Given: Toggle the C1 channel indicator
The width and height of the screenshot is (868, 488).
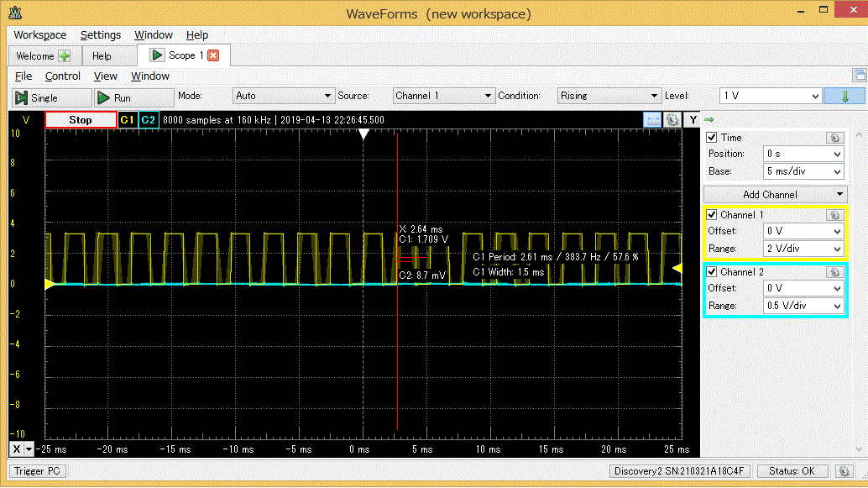Looking at the screenshot, I should point(128,119).
